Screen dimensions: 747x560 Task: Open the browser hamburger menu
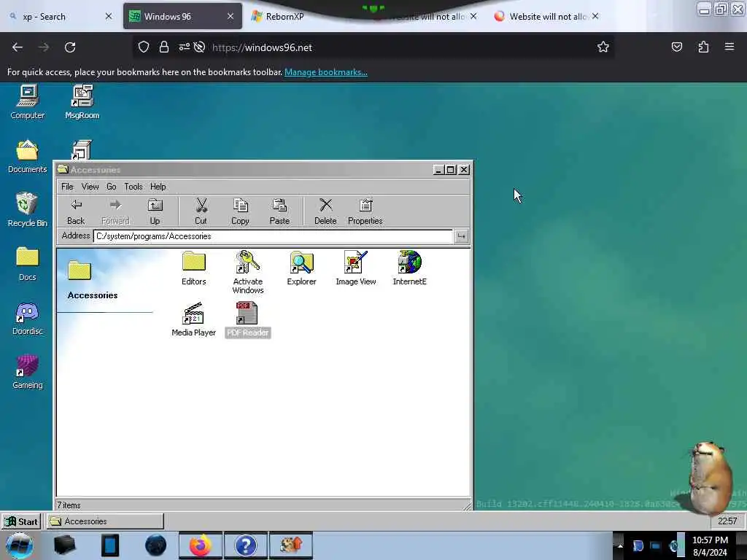(x=729, y=47)
